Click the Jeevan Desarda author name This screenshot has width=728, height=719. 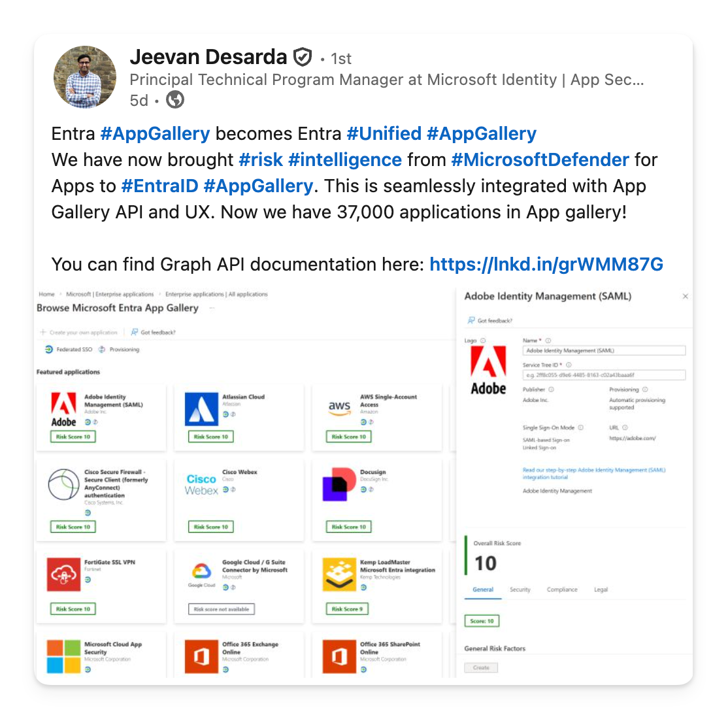(x=208, y=57)
